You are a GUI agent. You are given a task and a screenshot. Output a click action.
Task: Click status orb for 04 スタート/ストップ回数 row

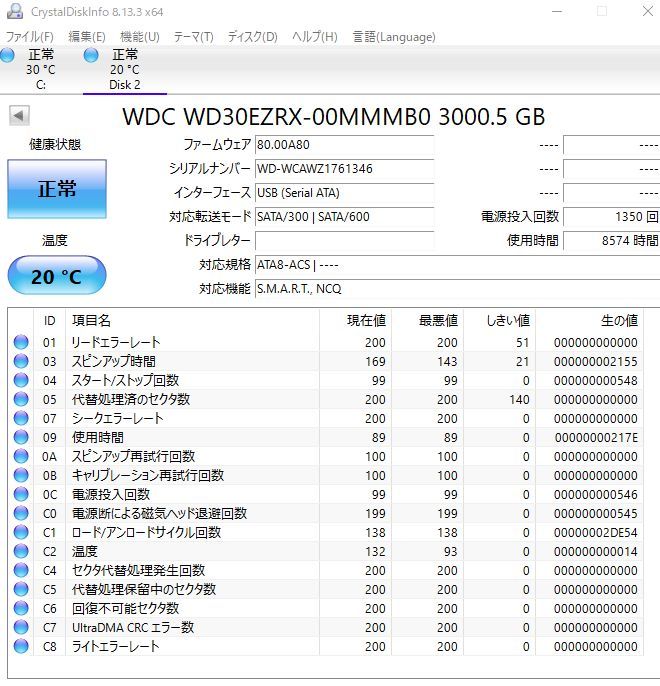[x=21, y=380]
